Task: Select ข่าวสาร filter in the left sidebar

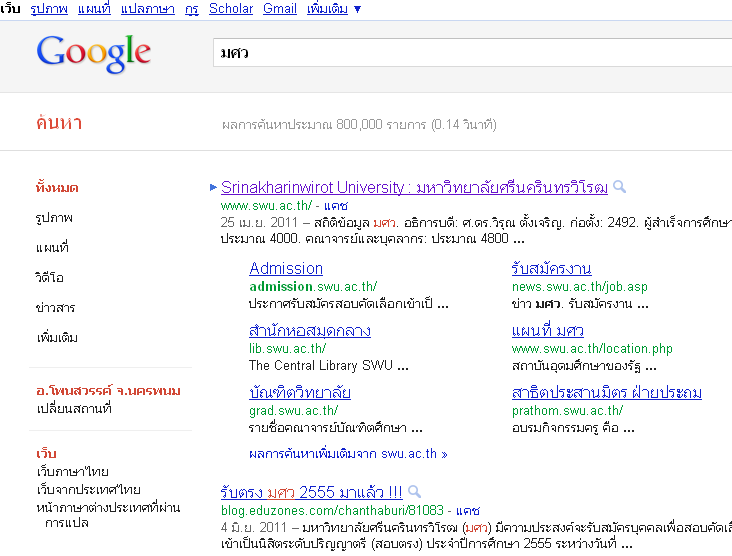Action: (56, 307)
